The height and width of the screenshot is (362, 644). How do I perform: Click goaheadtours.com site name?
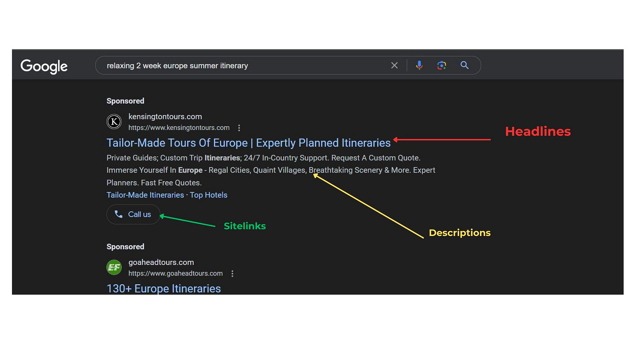[161, 263]
